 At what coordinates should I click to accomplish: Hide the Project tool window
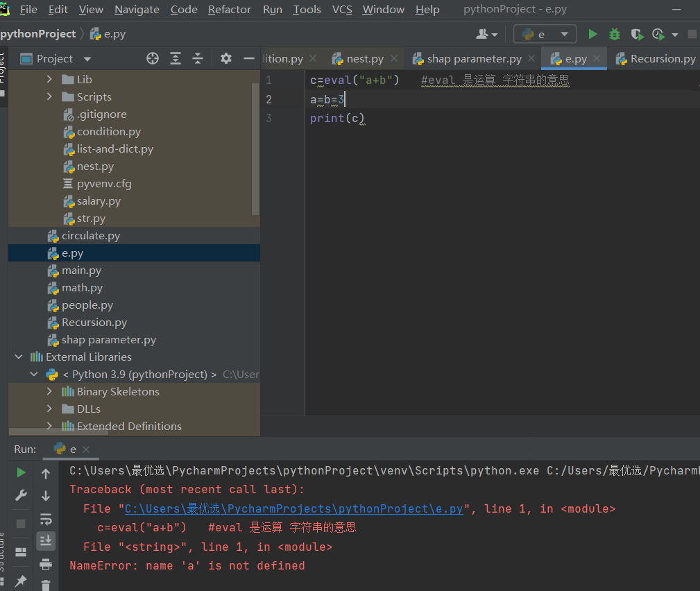point(248,58)
